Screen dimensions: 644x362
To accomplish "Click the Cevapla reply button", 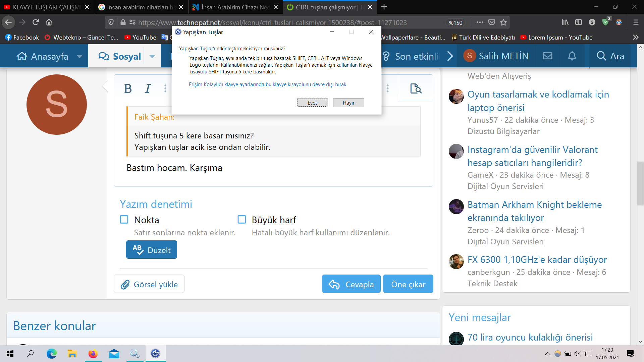I will click(x=351, y=284).
